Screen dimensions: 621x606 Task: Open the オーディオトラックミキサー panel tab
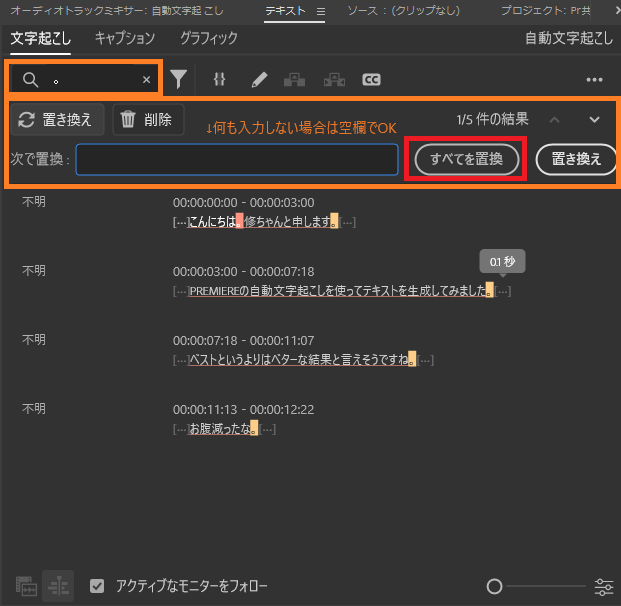117,11
